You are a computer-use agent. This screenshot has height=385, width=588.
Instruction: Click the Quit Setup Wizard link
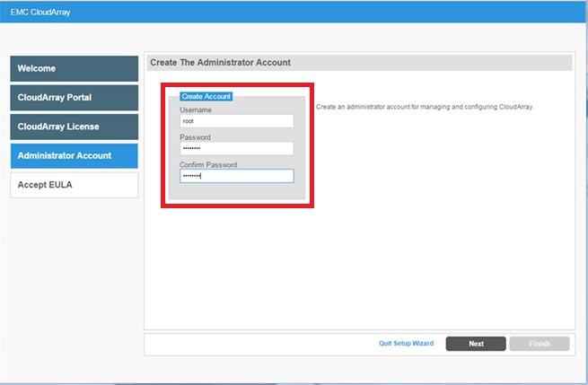pyautogui.click(x=406, y=344)
